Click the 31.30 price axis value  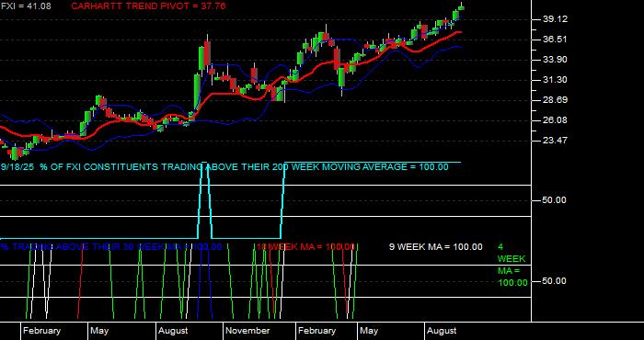(x=555, y=80)
